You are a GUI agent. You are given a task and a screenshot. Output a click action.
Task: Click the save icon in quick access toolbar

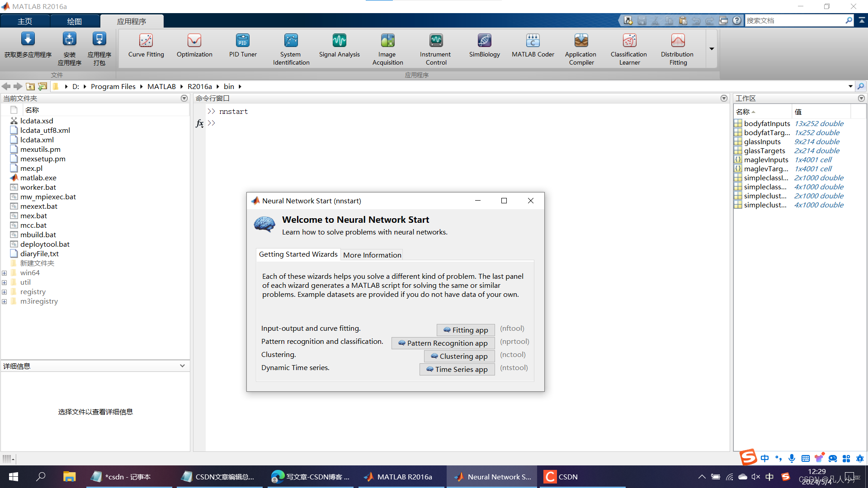[x=642, y=21]
